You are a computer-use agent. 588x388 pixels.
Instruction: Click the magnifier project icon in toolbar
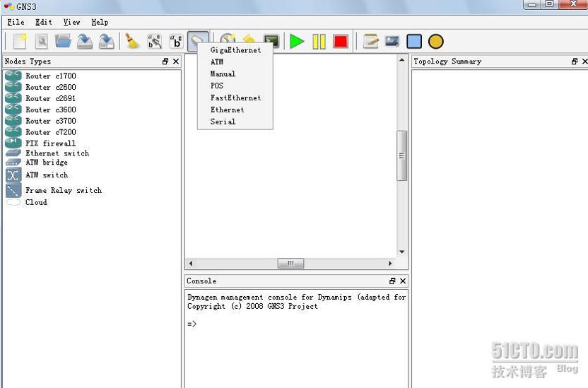point(42,41)
